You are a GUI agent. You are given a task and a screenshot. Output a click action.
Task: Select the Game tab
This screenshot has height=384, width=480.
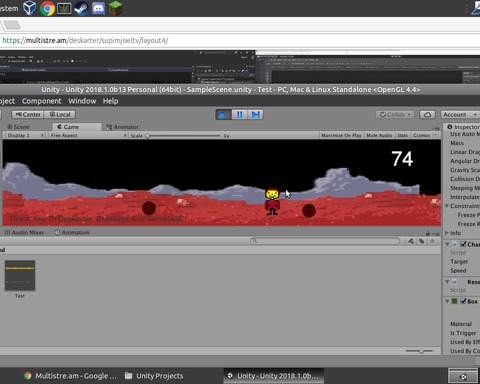68,127
